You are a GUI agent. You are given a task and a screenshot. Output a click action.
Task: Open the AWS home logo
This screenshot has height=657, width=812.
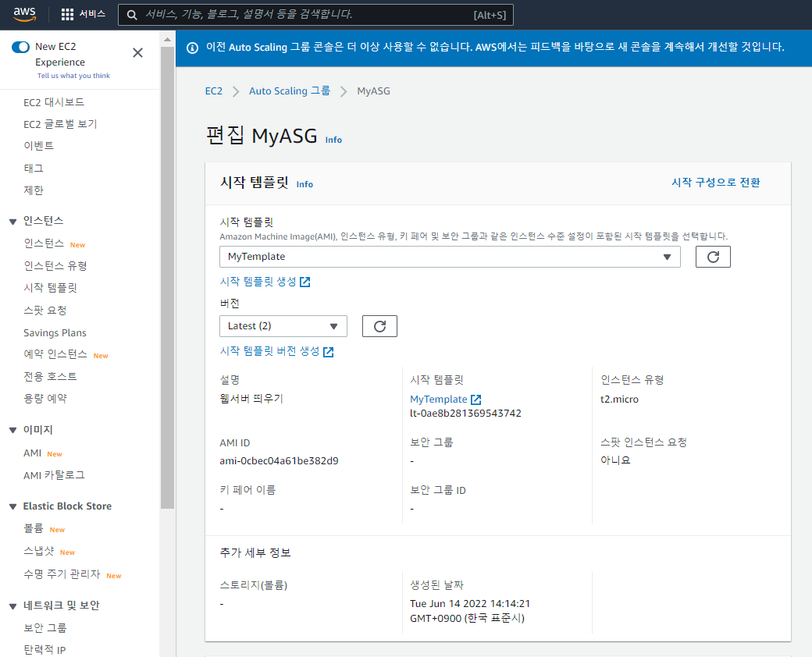[x=25, y=15]
